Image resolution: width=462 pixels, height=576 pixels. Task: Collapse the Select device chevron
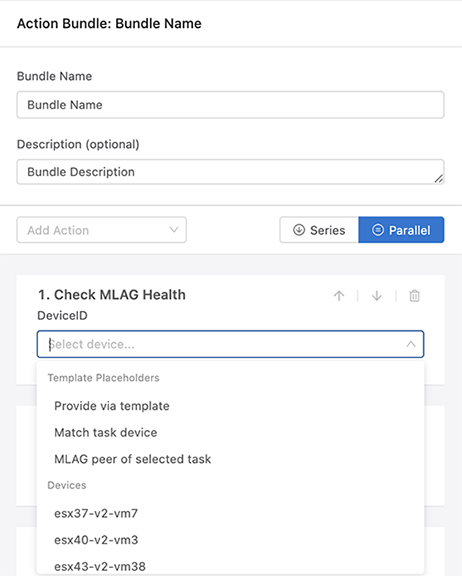[x=411, y=344]
